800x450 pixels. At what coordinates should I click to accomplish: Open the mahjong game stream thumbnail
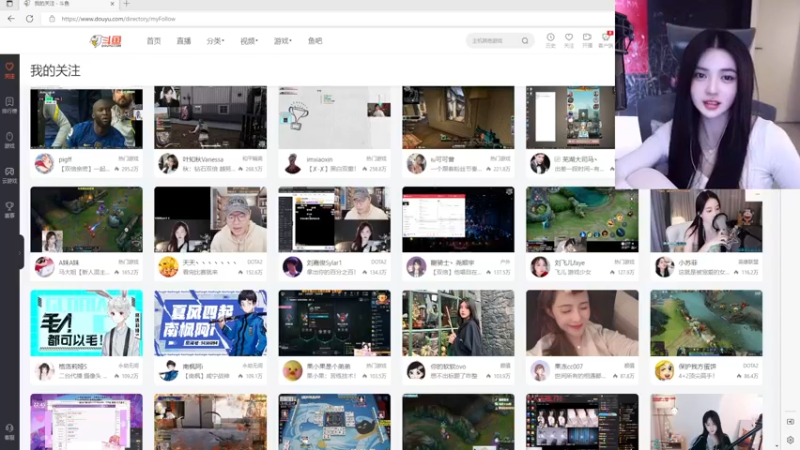click(x=334, y=422)
